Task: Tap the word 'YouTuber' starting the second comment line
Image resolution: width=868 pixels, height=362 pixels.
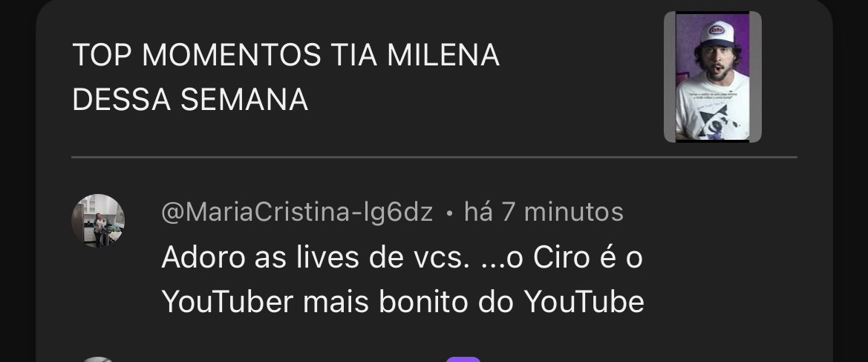Action: [227, 302]
